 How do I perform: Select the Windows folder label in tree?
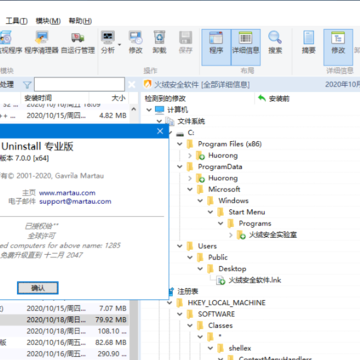click(233, 201)
